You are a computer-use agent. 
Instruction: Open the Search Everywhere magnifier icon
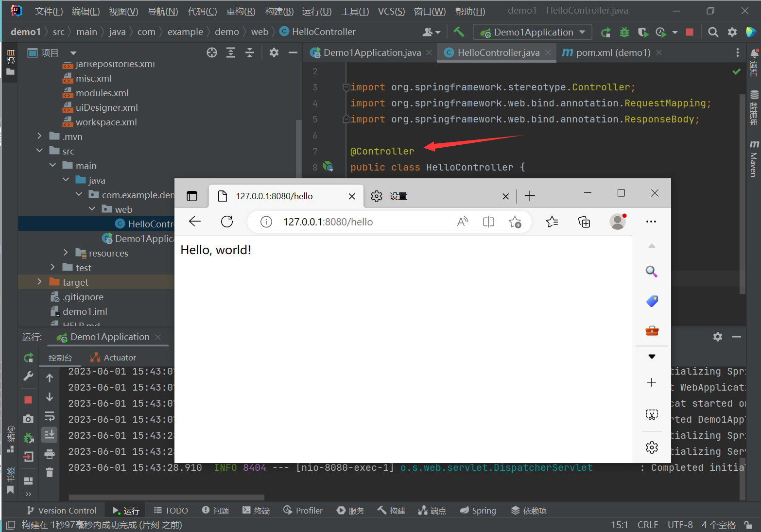click(713, 32)
